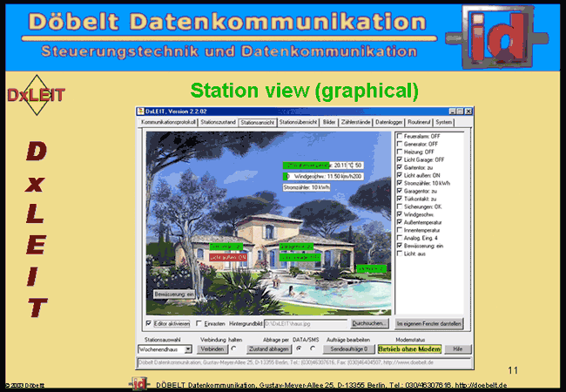Click the 'Bewässerung: ein' label on garden picture
Screen dimensions: 566x392
tap(174, 294)
